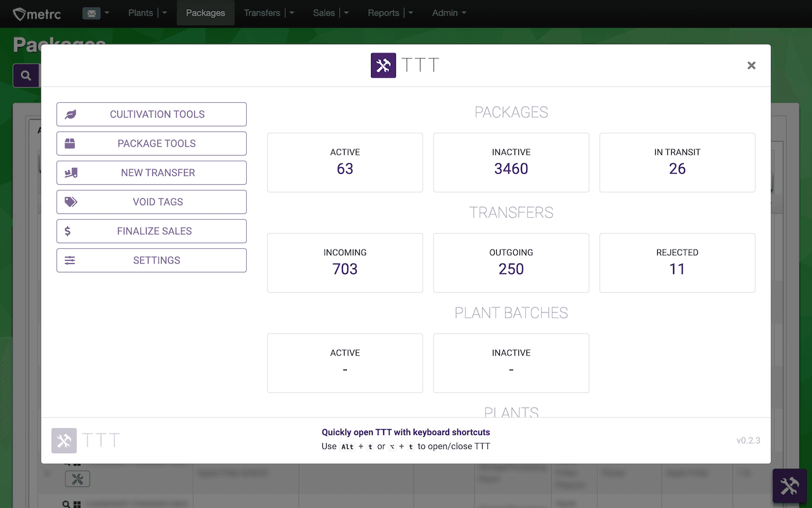This screenshot has height=508, width=812.
Task: Click the Metrc logo in navbar
Action: [37, 13]
